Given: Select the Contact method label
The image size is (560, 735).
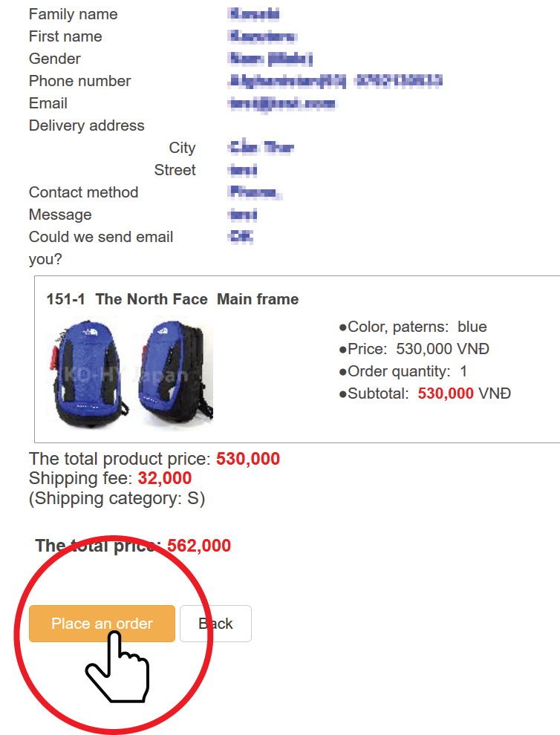Looking at the screenshot, I should coord(83,192).
